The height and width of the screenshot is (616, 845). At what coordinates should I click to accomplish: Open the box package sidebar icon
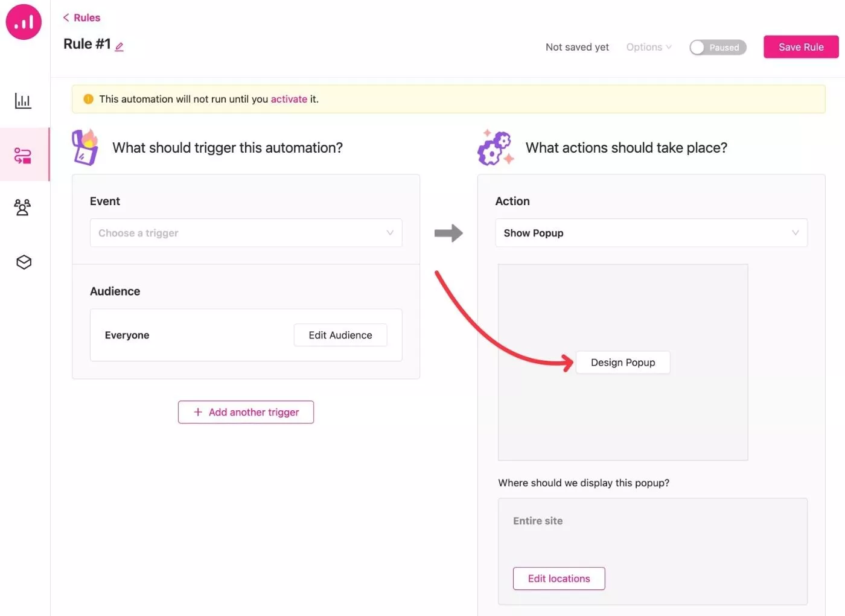click(x=24, y=262)
